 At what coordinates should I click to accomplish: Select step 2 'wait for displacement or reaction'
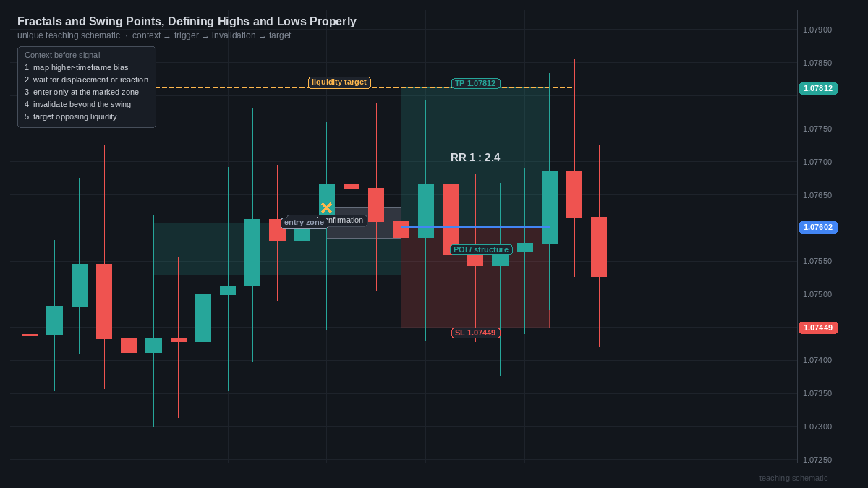(x=86, y=80)
